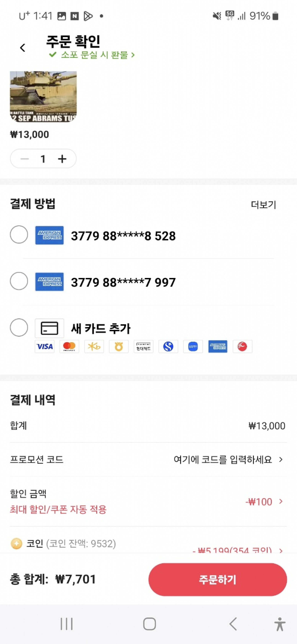Tap the Shinhan card logo icon
This screenshot has width=297, height=644.
(168, 347)
